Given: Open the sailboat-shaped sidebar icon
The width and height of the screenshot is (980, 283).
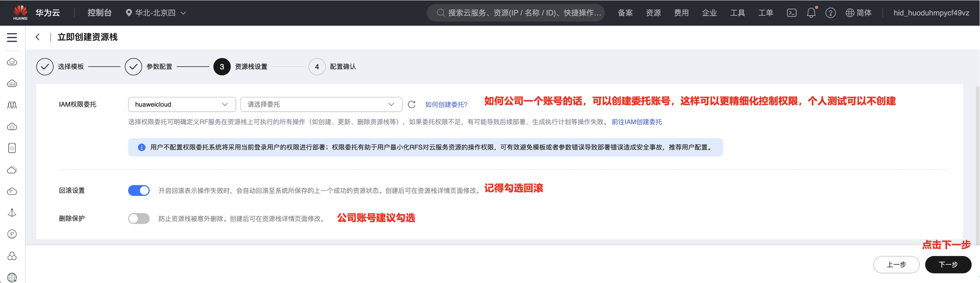Looking at the screenshot, I should 12,213.
